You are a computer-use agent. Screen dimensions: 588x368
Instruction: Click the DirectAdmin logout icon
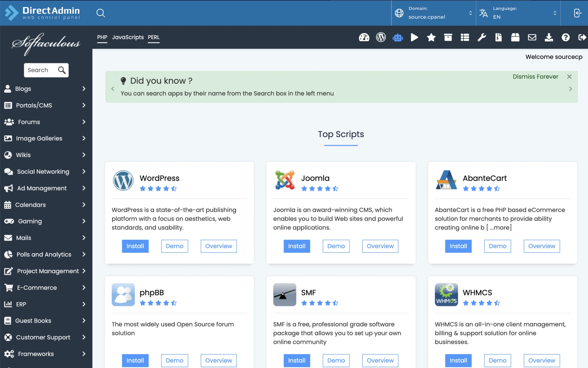click(578, 13)
